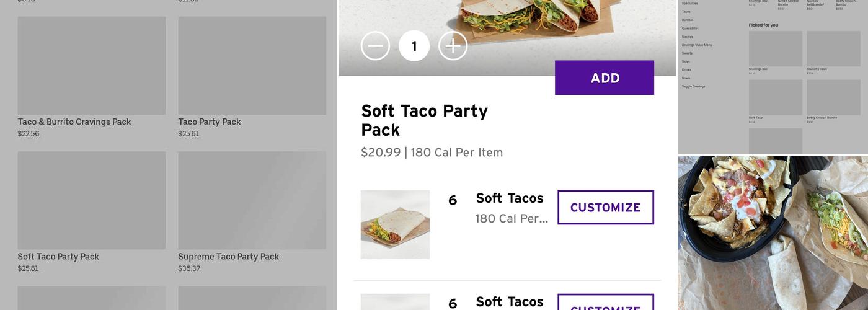Increase quantity with the plus button
The image size is (868, 310).
pos(453,46)
